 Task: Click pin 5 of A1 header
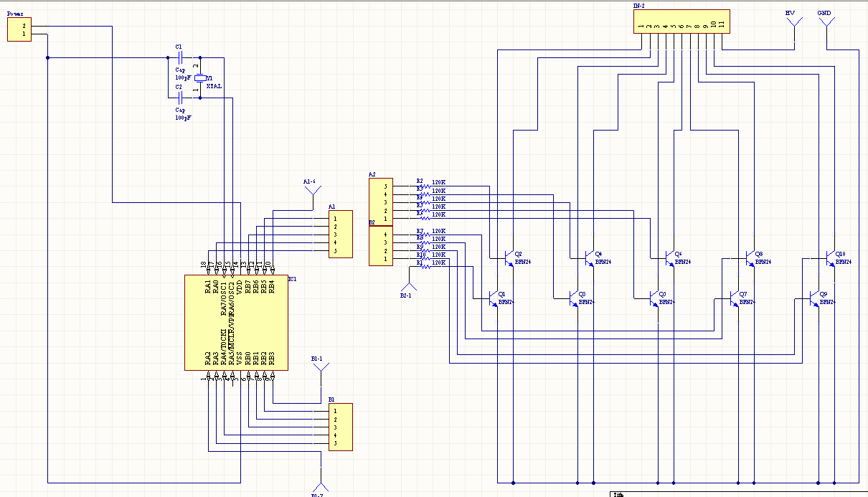[x=335, y=250]
